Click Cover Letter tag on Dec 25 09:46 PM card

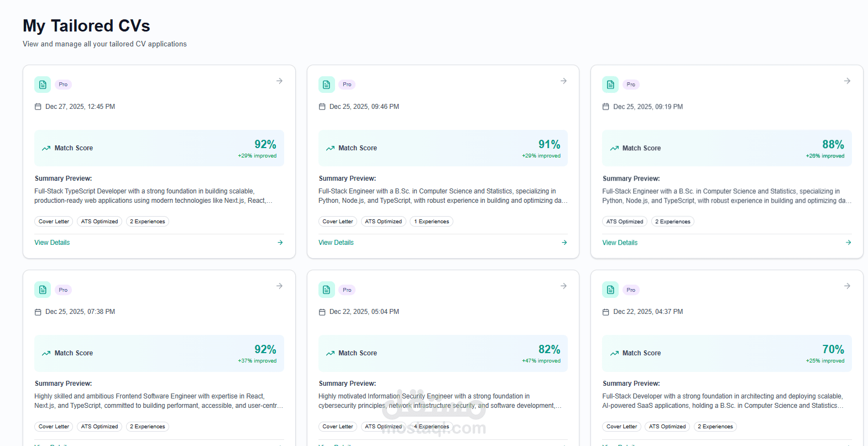[338, 222]
